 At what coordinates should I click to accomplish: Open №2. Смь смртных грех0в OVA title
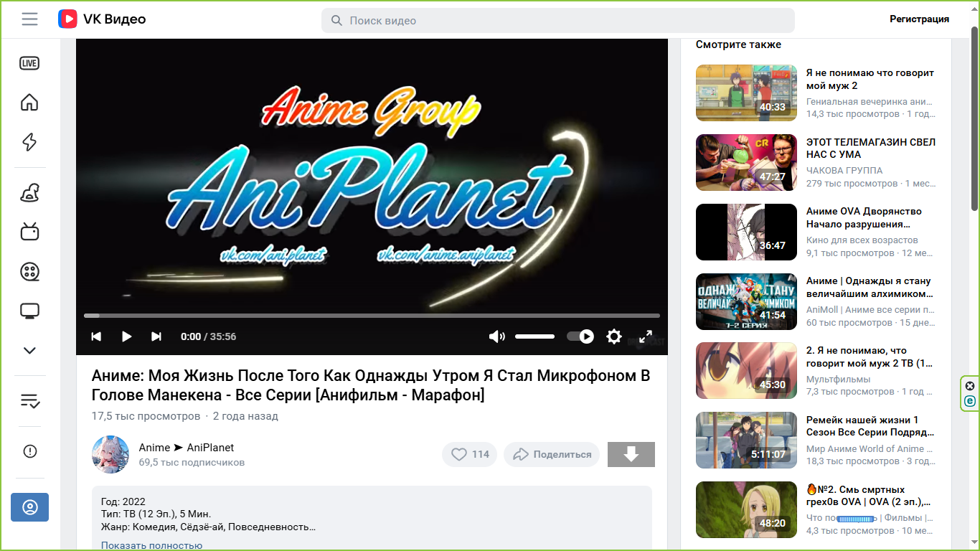pyautogui.click(x=869, y=495)
